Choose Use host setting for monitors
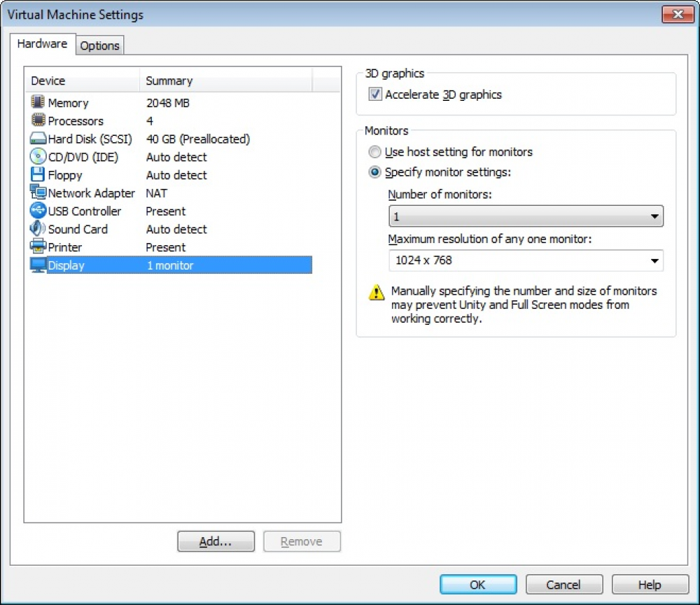 tap(375, 152)
